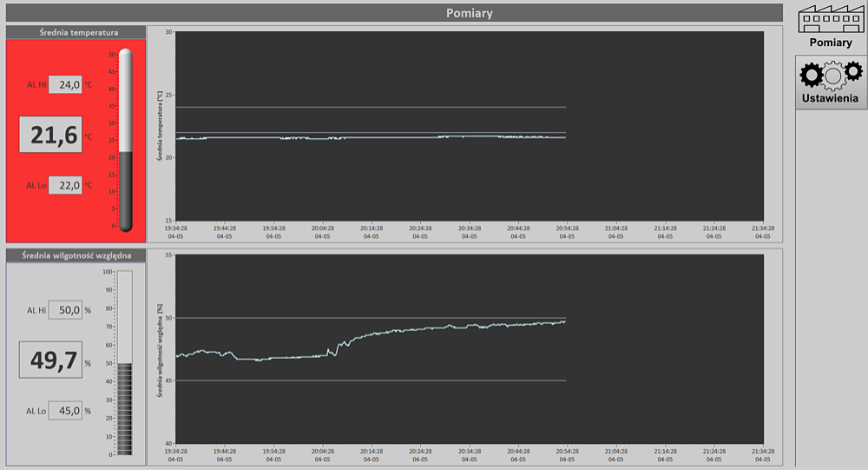The width and height of the screenshot is (868, 470).
Task: Open the Pomiary factory icon screen
Action: (832, 27)
